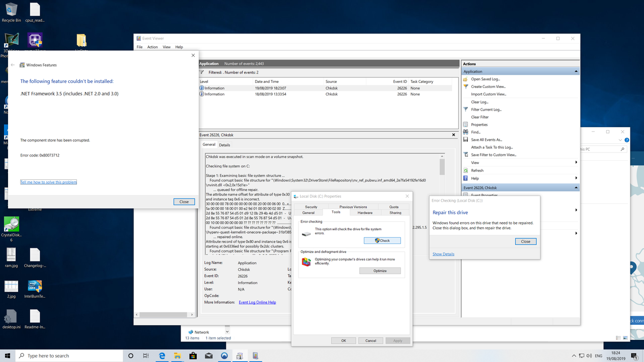
Task: Collapse Event 26226, Chkdsk actions section
Action: (x=576, y=188)
